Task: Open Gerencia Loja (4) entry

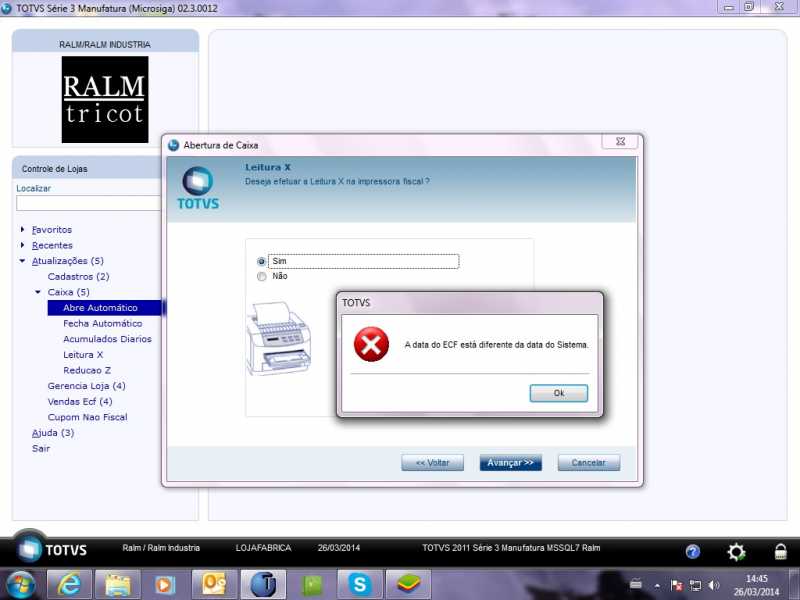Action: point(86,386)
